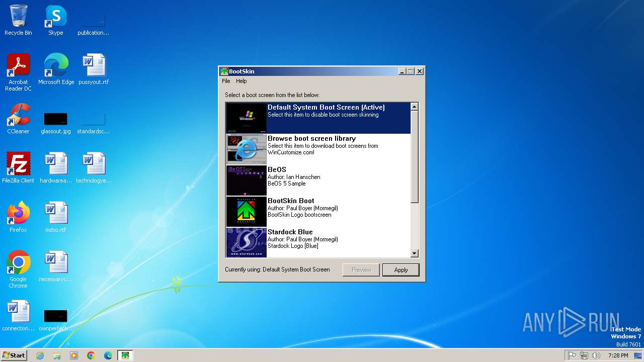Click the volume speaker tray icon
Screen dimensions: 644x362
click(x=596, y=355)
